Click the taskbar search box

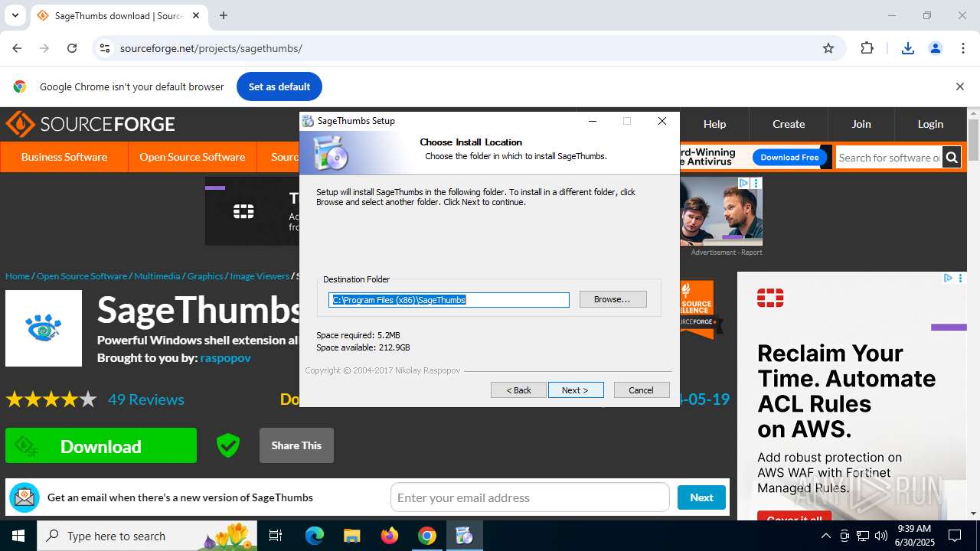click(x=147, y=536)
